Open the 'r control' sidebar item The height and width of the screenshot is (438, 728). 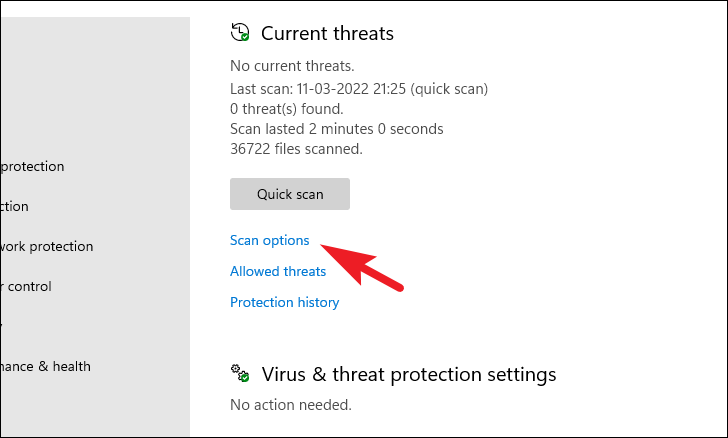tap(26, 286)
